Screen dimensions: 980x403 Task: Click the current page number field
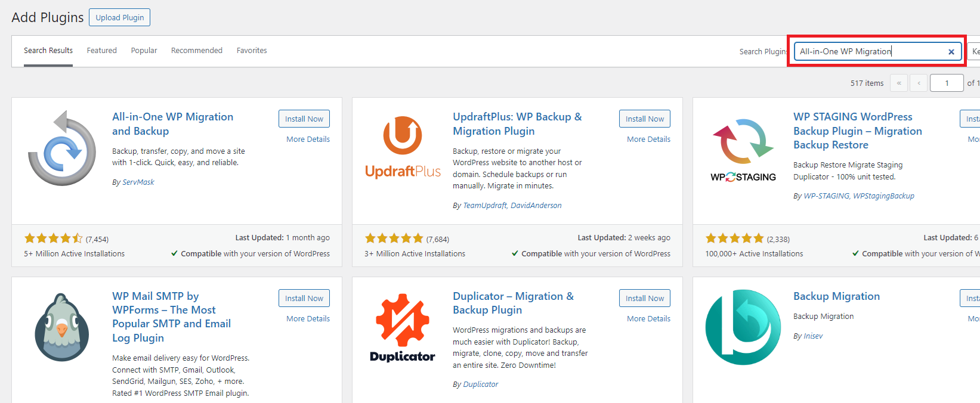tap(947, 83)
